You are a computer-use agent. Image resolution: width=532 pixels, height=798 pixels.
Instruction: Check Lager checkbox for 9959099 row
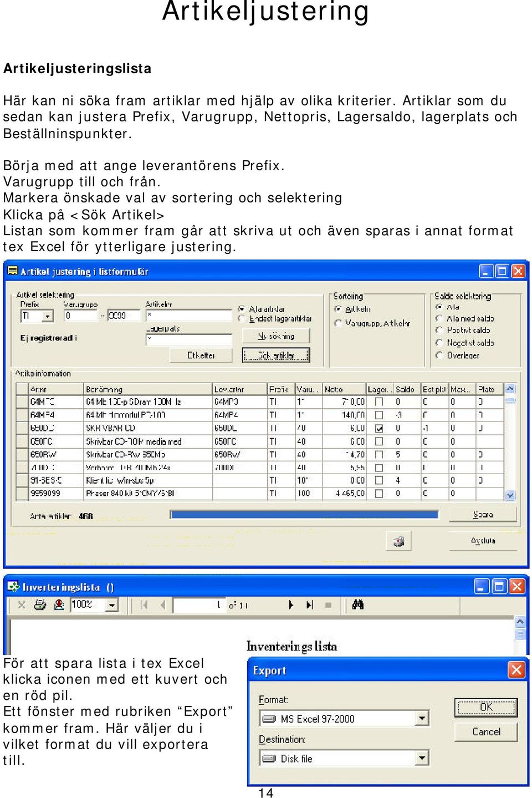click(379, 493)
